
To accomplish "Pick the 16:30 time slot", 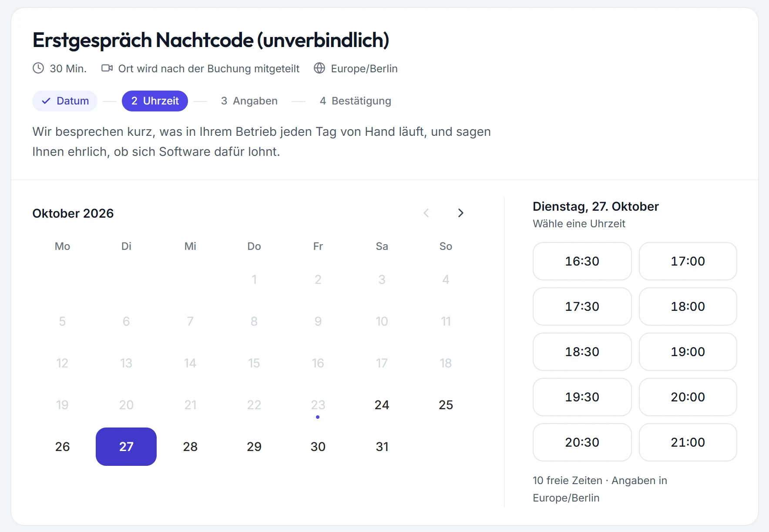I will pos(582,261).
